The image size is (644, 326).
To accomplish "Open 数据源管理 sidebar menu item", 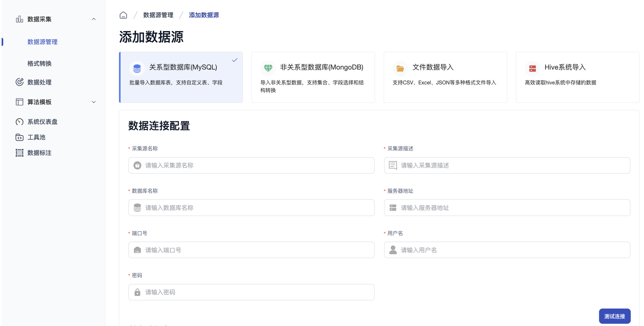I will click(42, 42).
